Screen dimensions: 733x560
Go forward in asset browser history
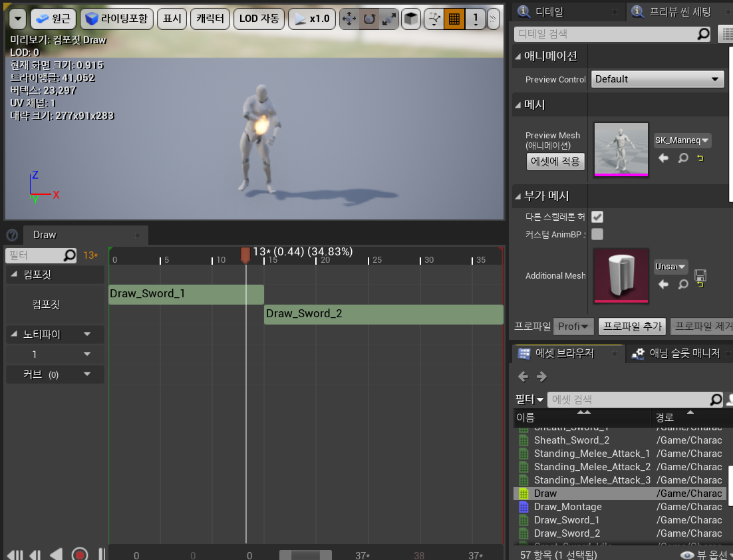coord(541,376)
